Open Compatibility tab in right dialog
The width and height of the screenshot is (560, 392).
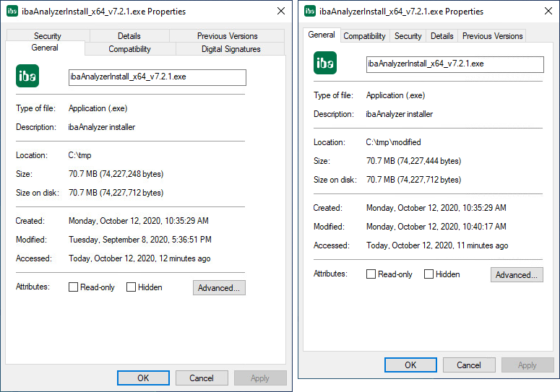coord(365,36)
